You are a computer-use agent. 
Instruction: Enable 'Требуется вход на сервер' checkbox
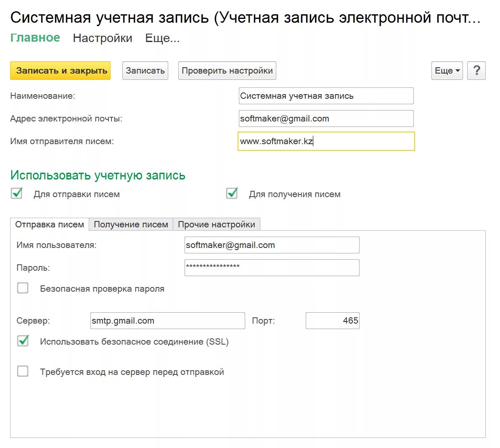[x=23, y=371]
